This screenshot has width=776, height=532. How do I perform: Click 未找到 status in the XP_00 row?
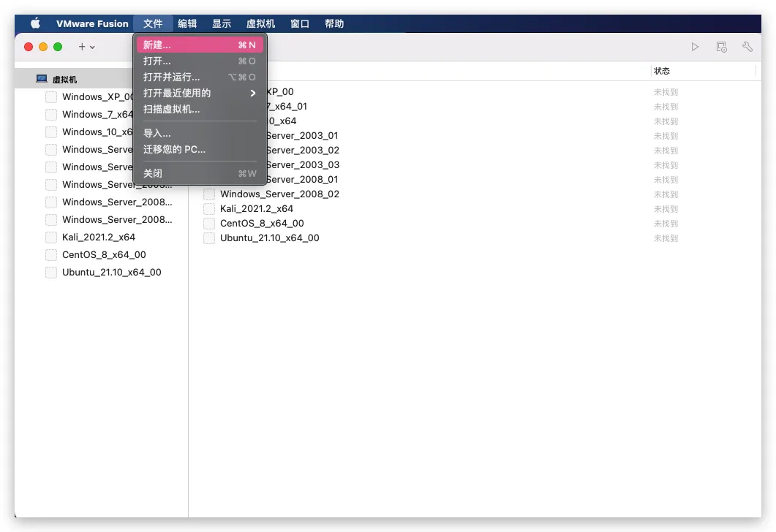[x=666, y=92]
